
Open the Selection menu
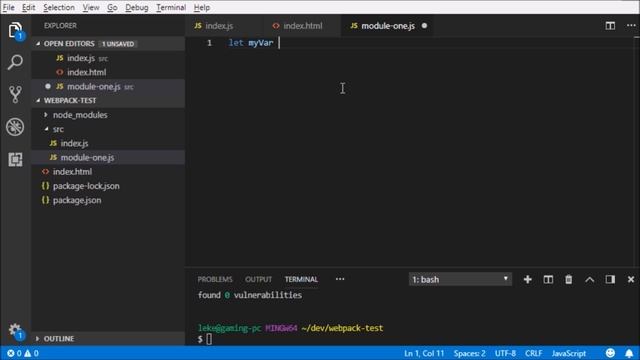point(59,7)
